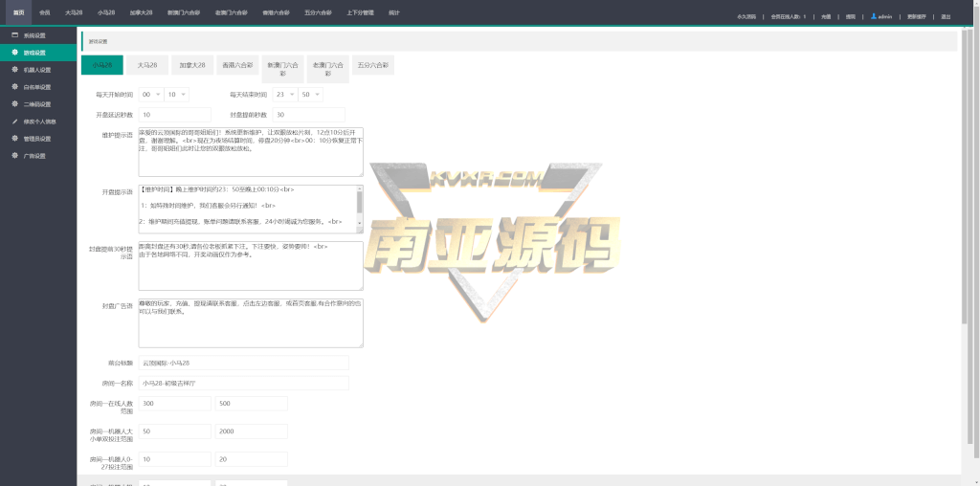Switch to the 老澳门六合彩 game settings tab
The width and height of the screenshot is (980, 486).
[x=328, y=69]
